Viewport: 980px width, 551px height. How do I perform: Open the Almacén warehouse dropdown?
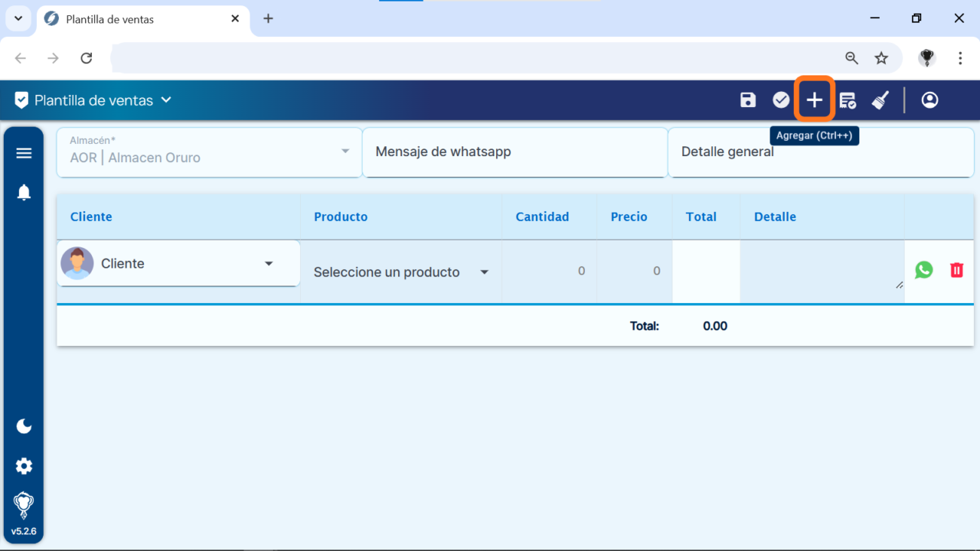209,152
